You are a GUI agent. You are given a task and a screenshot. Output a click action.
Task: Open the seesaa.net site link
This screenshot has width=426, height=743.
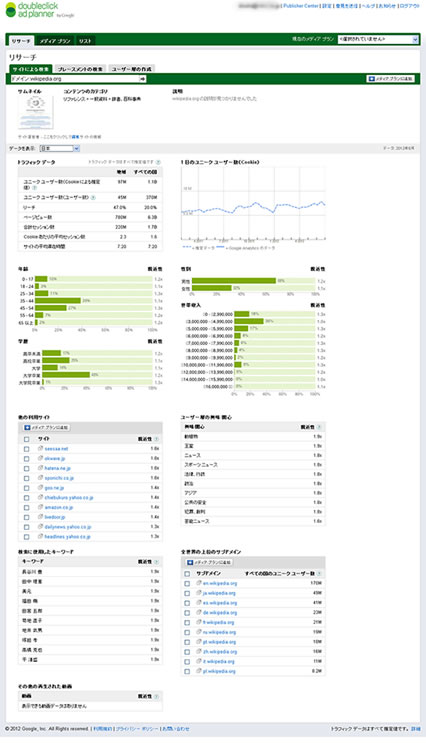click(x=56, y=449)
